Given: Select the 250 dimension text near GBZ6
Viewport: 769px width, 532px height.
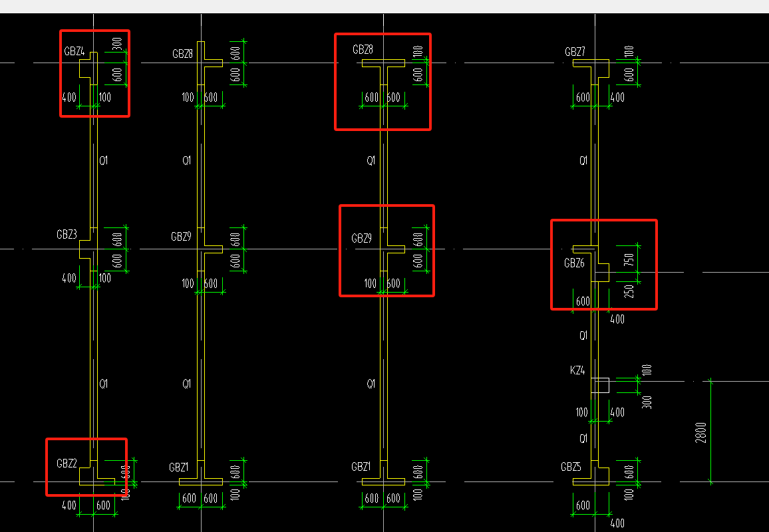Looking at the screenshot, I should click(629, 291).
